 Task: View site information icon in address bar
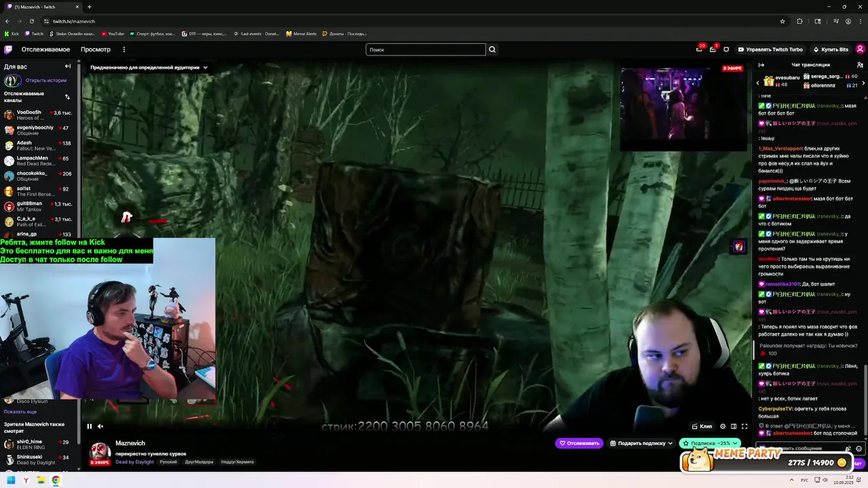[46, 21]
